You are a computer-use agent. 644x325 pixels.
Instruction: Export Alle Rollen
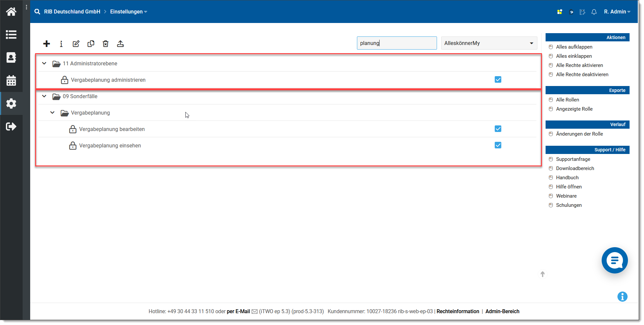pos(568,100)
